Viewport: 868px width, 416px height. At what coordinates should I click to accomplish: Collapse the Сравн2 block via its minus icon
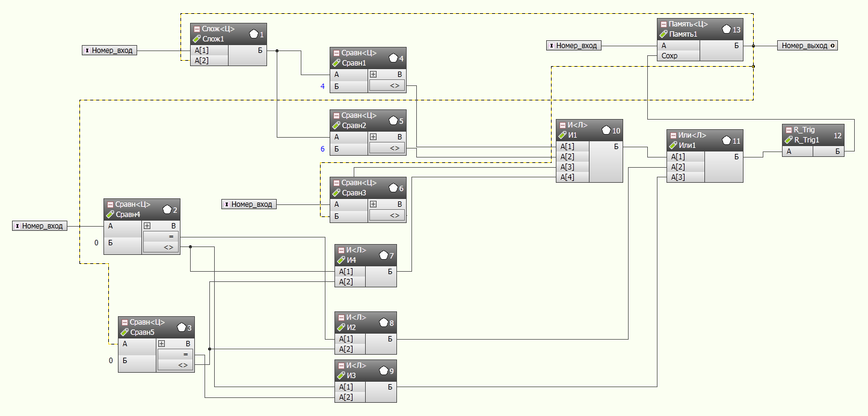coord(336,115)
